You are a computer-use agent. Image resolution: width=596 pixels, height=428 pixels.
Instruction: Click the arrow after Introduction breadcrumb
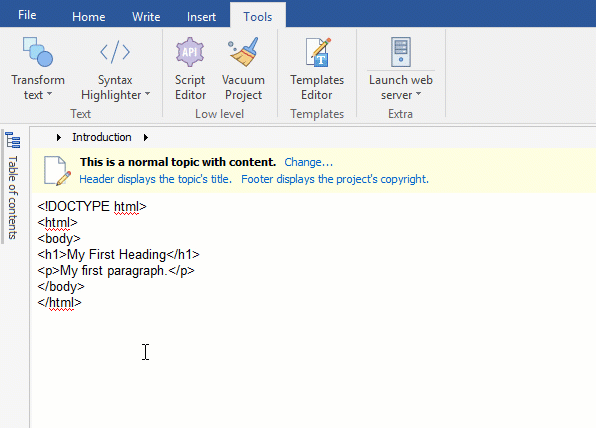(x=146, y=137)
